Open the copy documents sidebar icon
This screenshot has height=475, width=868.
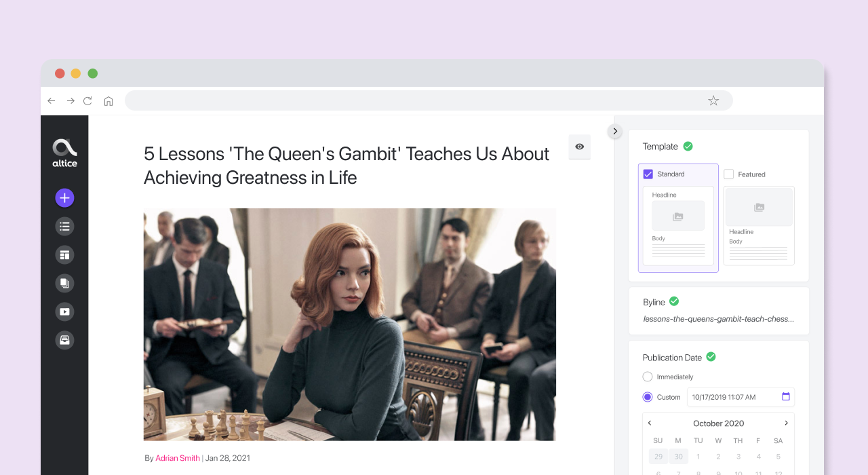64,284
